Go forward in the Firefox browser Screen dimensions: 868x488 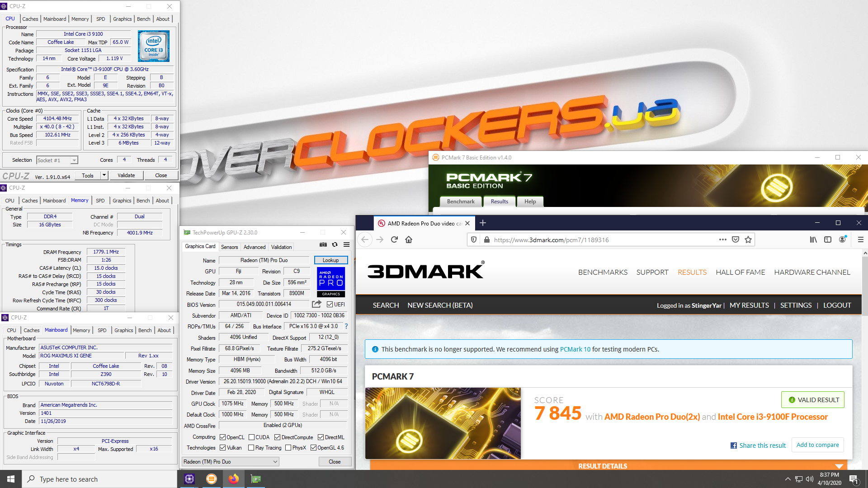pyautogui.click(x=380, y=239)
